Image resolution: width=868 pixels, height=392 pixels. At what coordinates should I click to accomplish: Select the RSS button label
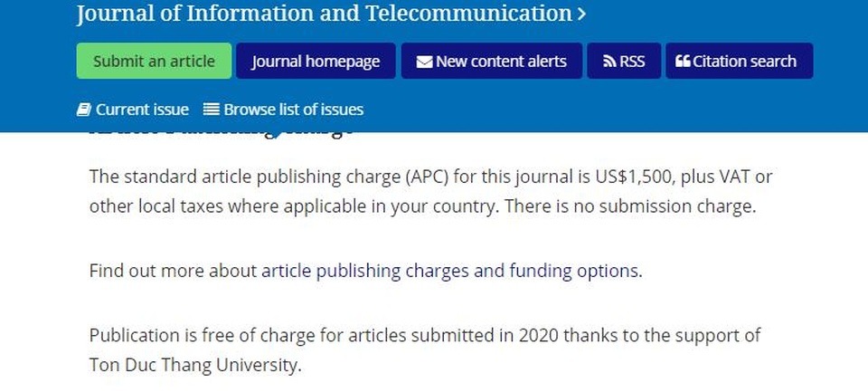point(632,61)
